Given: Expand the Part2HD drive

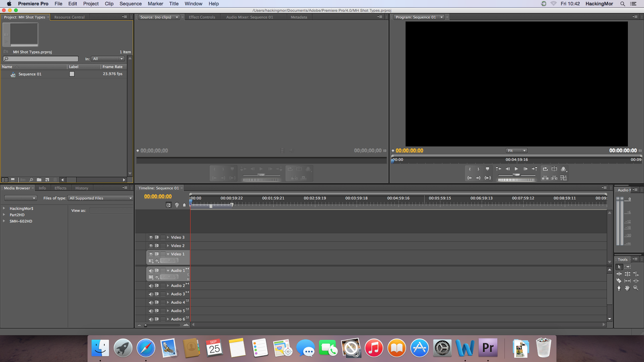Looking at the screenshot, I should click(x=4, y=215).
